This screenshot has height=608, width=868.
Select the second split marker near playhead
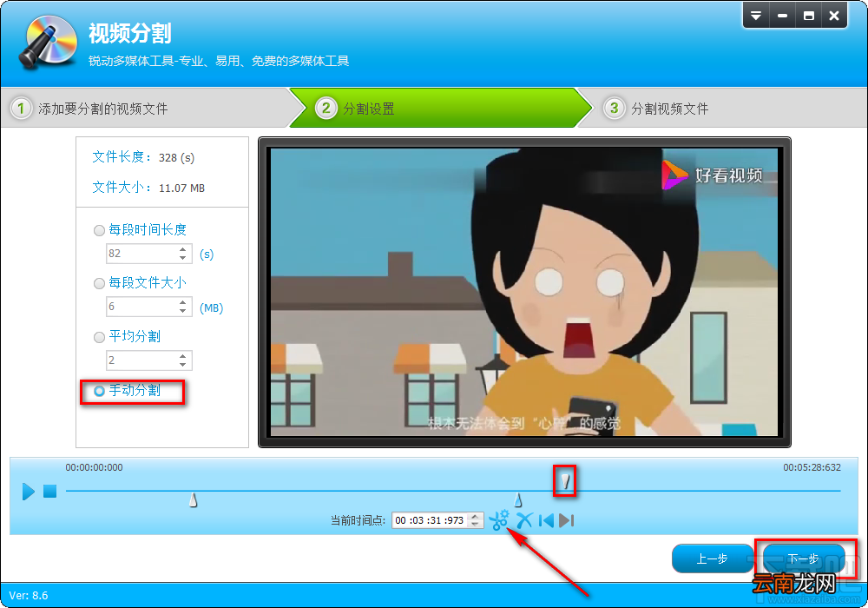pos(518,500)
